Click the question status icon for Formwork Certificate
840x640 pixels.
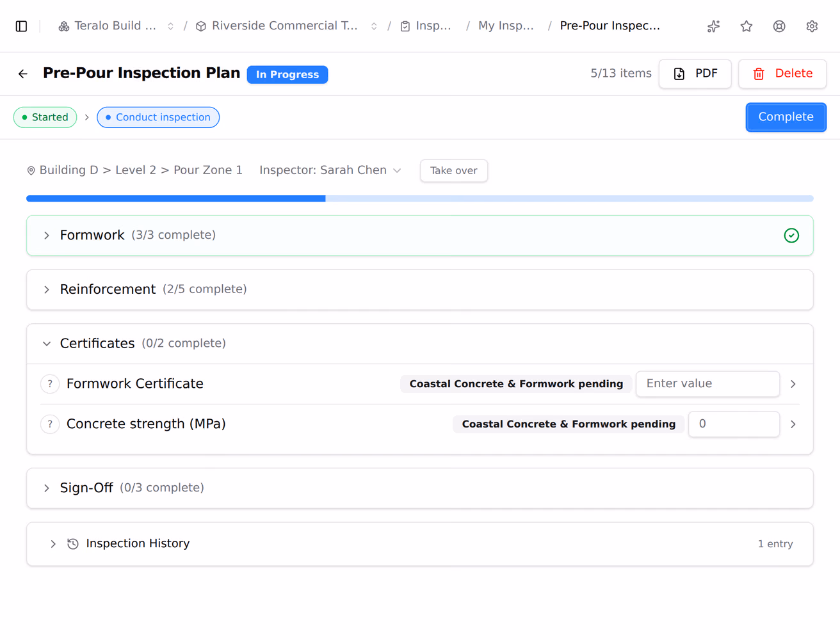(x=50, y=384)
